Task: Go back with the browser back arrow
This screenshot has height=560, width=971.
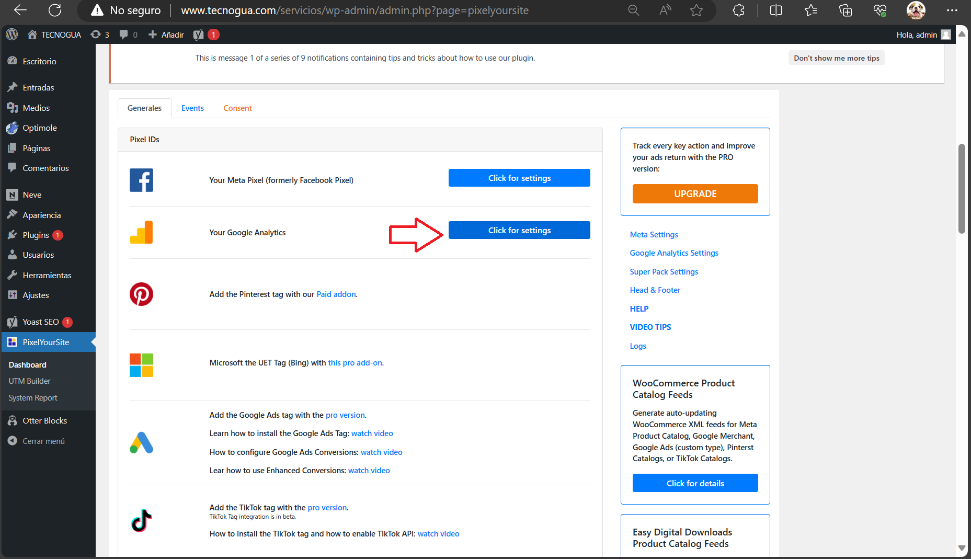Action: pyautogui.click(x=20, y=10)
